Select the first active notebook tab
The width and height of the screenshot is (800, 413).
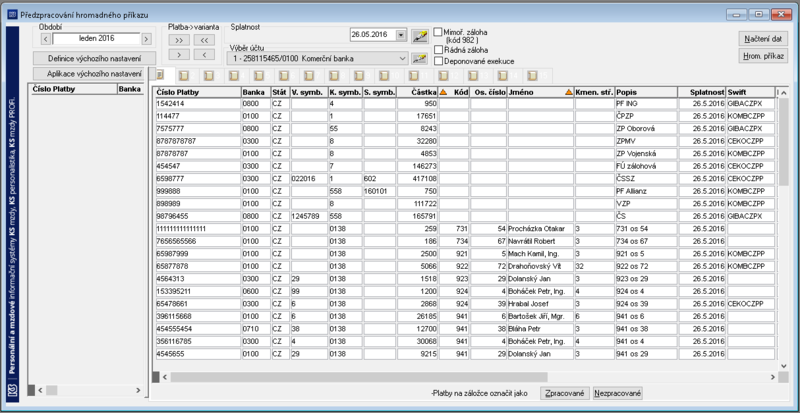160,75
